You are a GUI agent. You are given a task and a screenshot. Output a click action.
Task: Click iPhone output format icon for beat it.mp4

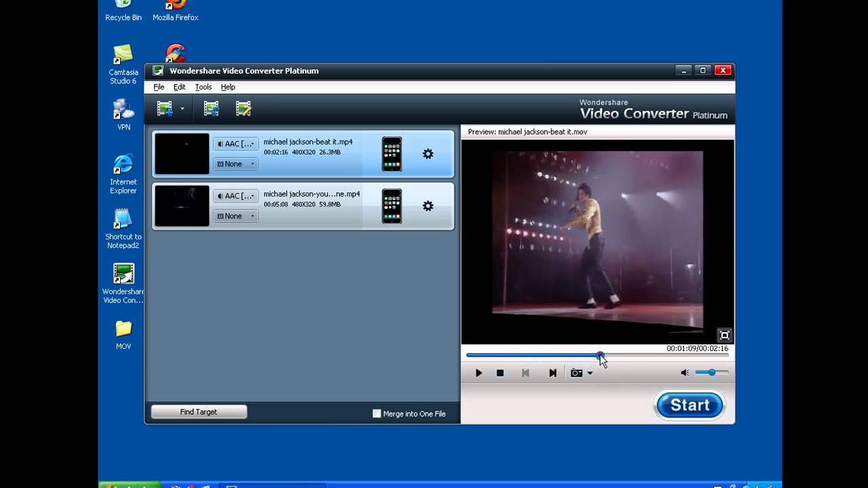(392, 154)
